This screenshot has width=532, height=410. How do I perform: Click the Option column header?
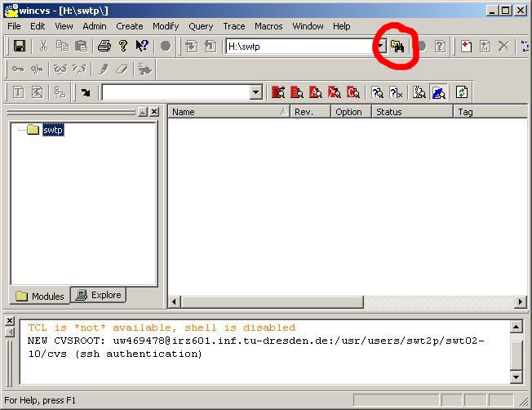(x=351, y=112)
